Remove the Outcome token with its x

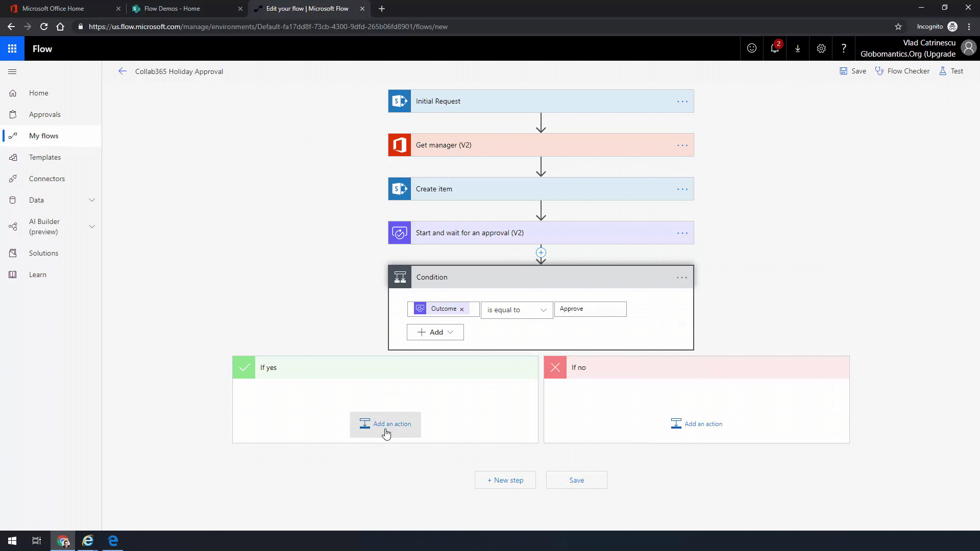(x=462, y=309)
